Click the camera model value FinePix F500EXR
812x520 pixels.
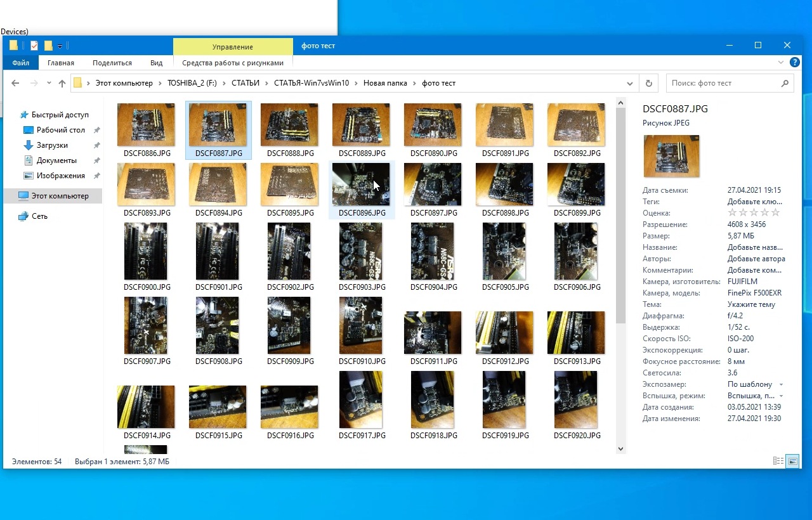[754, 293]
